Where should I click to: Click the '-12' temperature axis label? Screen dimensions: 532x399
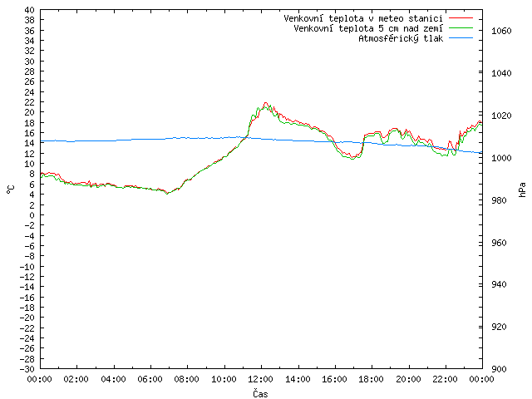pos(27,277)
